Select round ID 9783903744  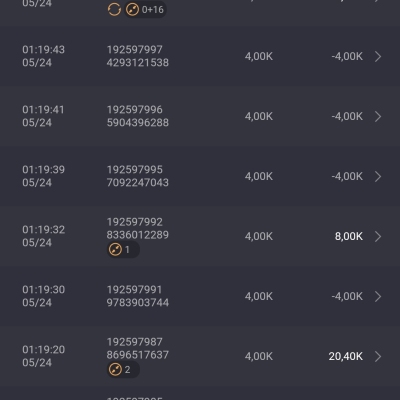(x=138, y=303)
